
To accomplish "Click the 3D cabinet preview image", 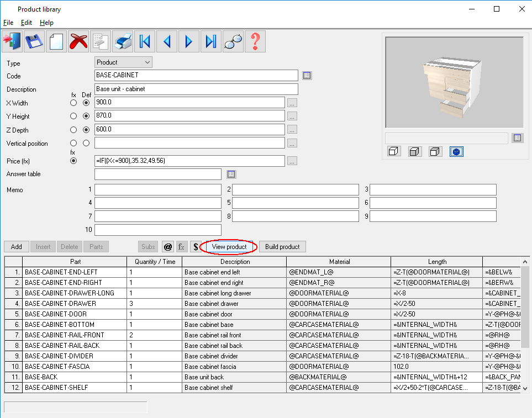I will [455, 83].
